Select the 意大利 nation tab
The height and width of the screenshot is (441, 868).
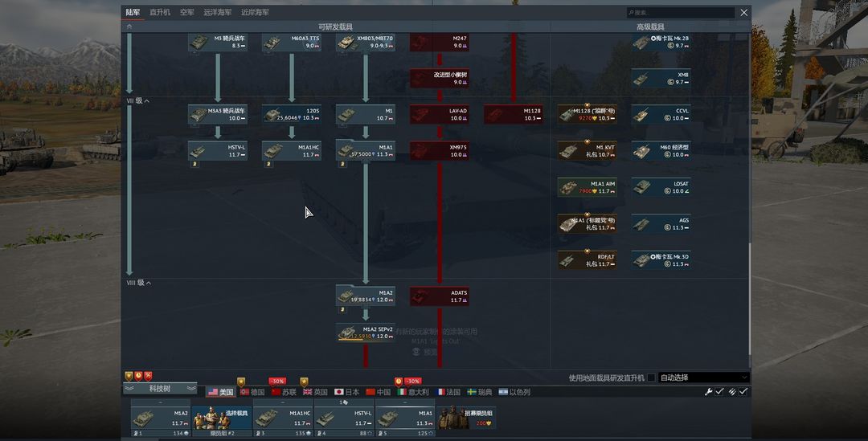click(413, 392)
